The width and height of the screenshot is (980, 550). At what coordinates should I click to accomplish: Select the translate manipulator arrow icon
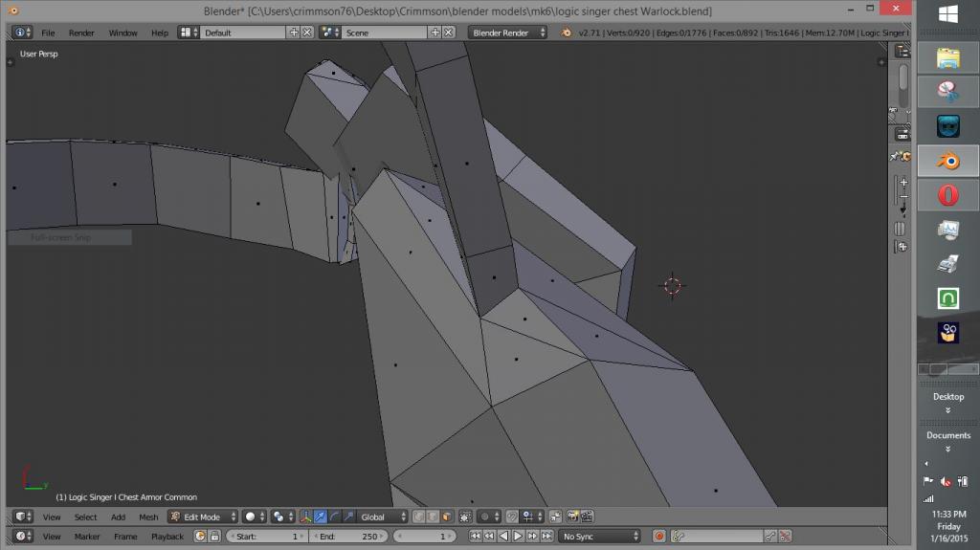coord(321,517)
